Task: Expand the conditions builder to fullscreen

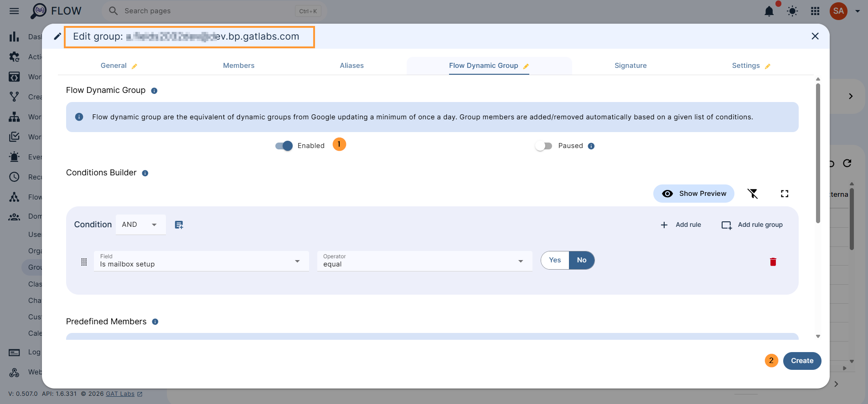Action: 785,194
